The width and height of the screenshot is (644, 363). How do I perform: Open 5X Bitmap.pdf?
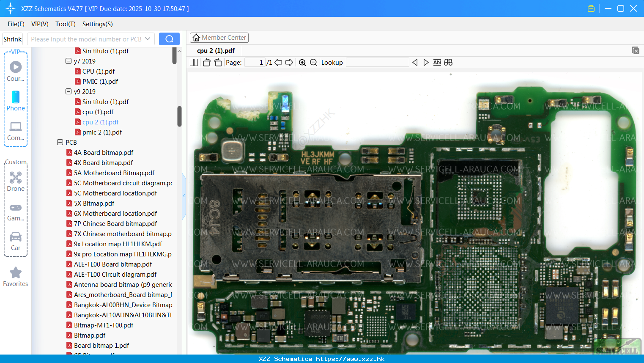pyautogui.click(x=90, y=203)
